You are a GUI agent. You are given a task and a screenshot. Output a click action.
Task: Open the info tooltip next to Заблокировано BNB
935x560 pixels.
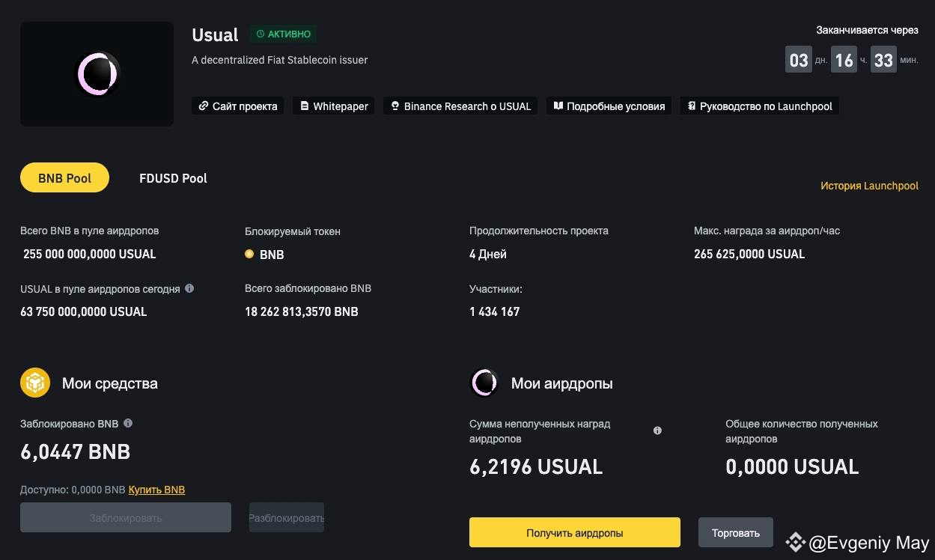pyautogui.click(x=128, y=423)
